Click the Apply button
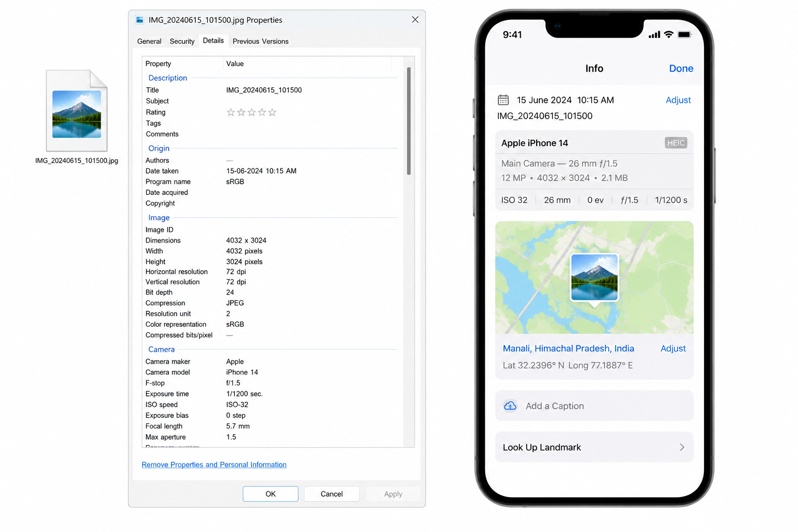 393,494
